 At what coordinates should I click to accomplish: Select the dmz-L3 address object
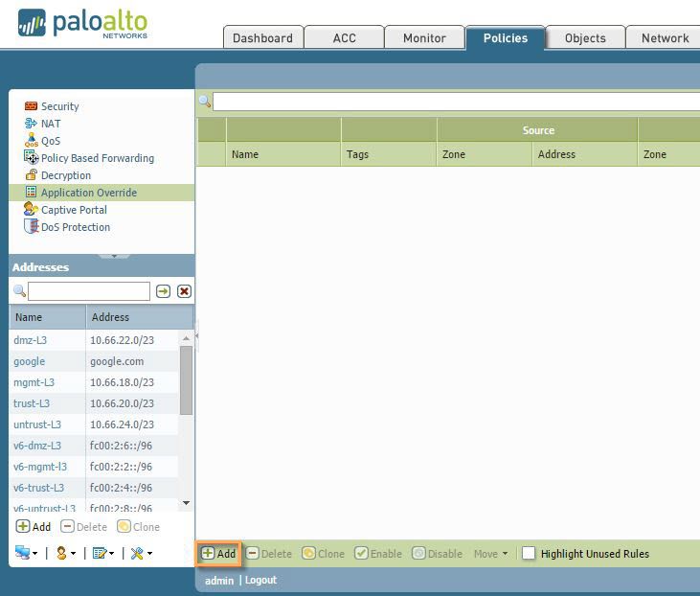pos(30,340)
